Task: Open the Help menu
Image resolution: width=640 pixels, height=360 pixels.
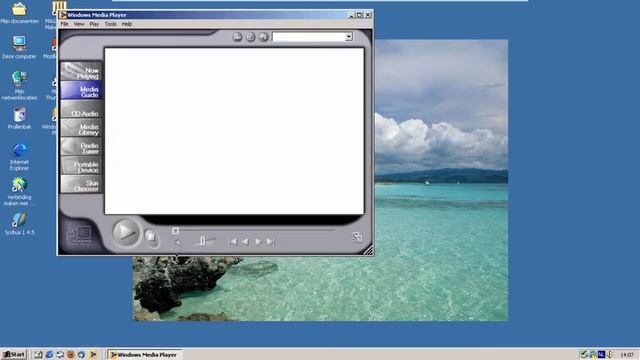Action: [127, 24]
